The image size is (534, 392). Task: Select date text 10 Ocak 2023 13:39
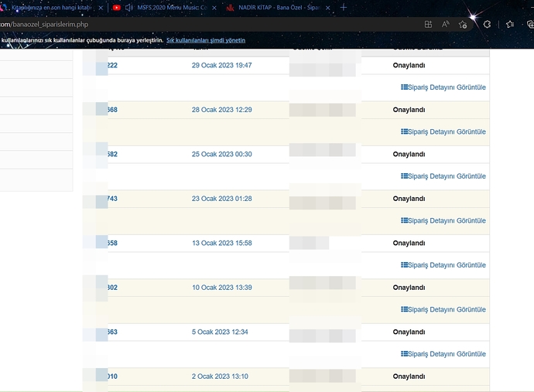point(221,288)
